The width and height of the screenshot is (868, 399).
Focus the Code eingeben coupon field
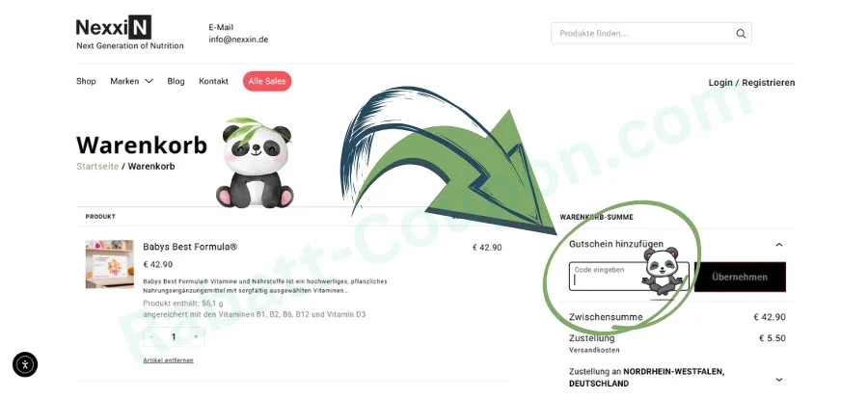(629, 277)
